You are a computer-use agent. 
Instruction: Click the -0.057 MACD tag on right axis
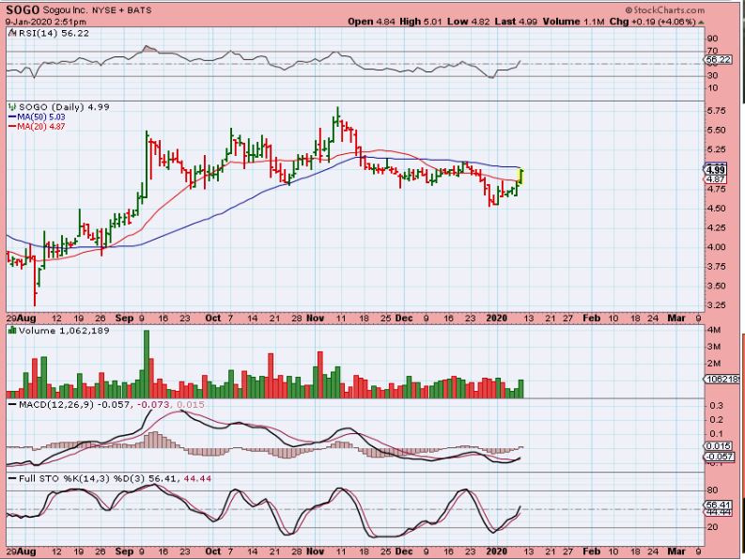(x=719, y=457)
